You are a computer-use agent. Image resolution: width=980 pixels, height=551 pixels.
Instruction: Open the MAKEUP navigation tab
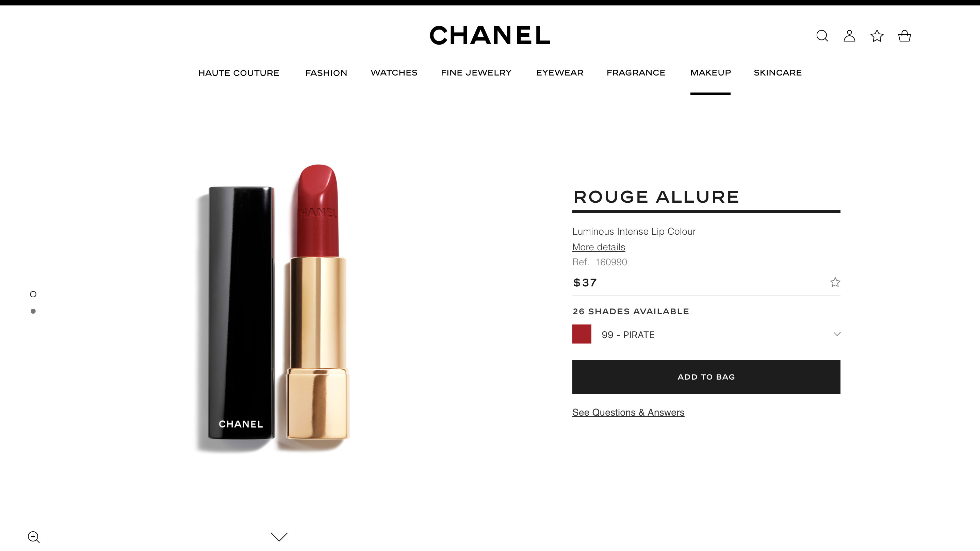pos(710,73)
